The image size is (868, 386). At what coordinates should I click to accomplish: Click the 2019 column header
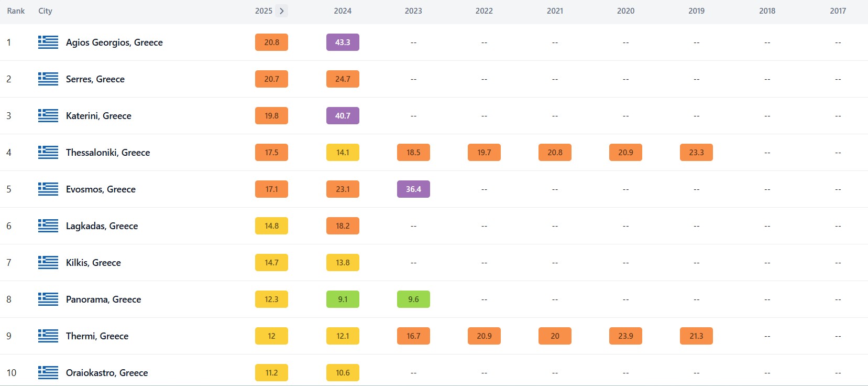(696, 11)
